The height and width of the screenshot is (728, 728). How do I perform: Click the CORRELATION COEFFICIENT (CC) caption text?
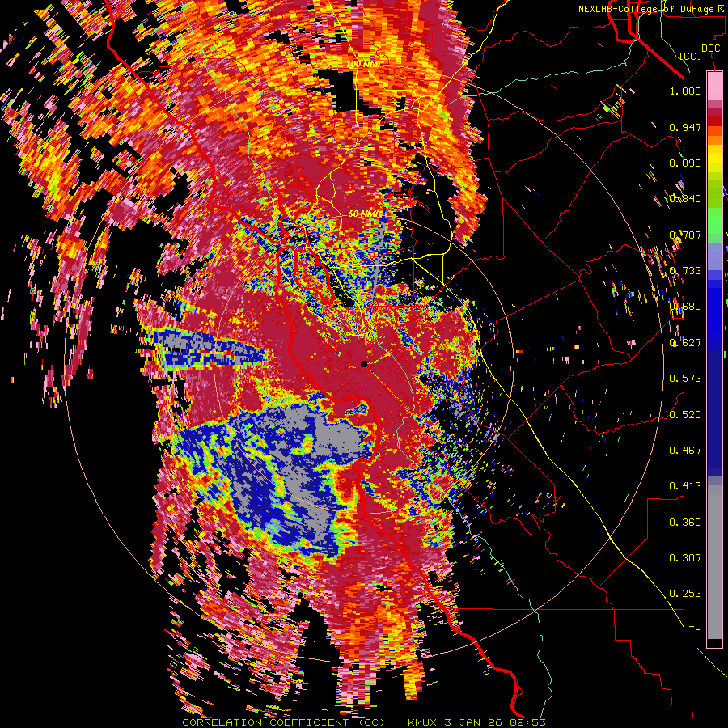coord(284,722)
